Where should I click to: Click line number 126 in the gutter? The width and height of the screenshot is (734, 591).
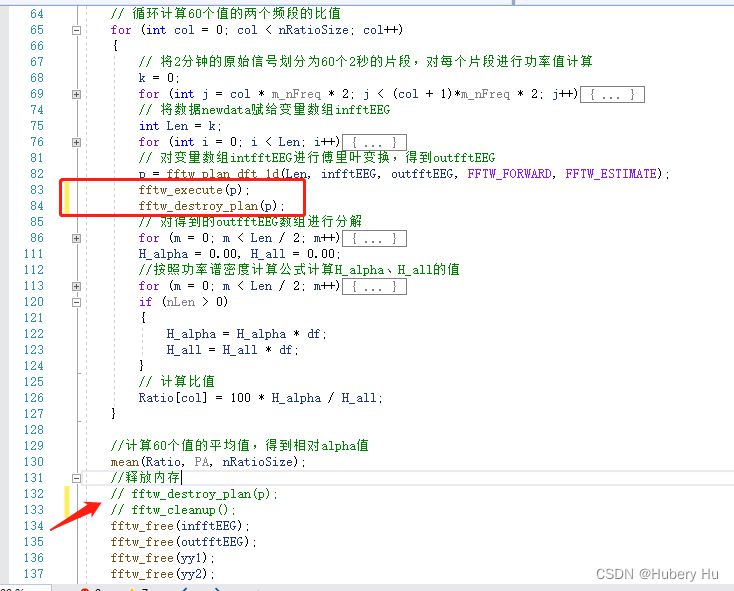pos(34,398)
